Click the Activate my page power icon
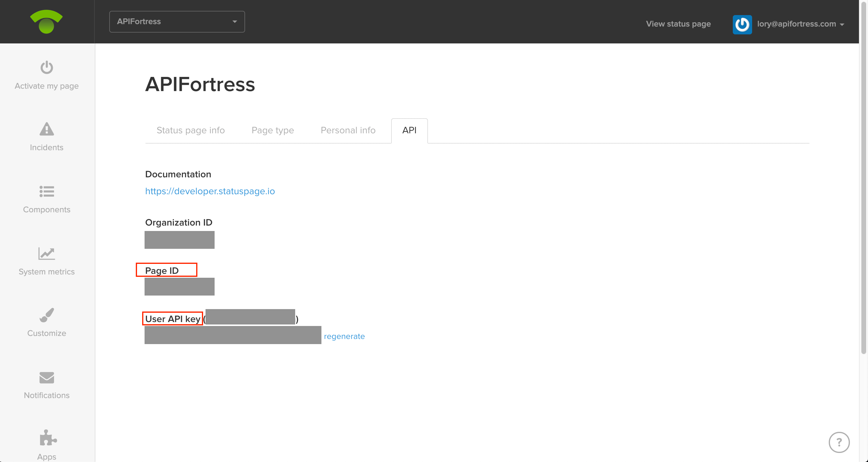Viewport: 868px width, 462px height. pyautogui.click(x=46, y=67)
